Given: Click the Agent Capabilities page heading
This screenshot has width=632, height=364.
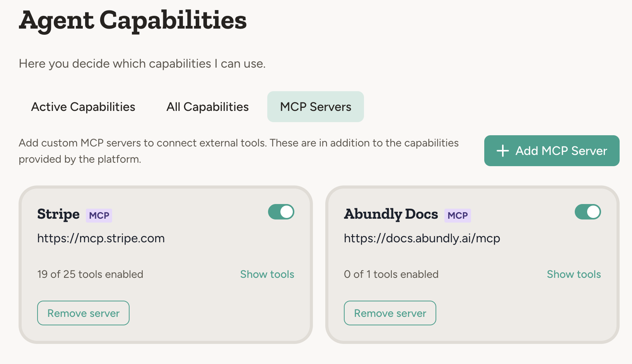Looking at the screenshot, I should pyautogui.click(x=133, y=20).
